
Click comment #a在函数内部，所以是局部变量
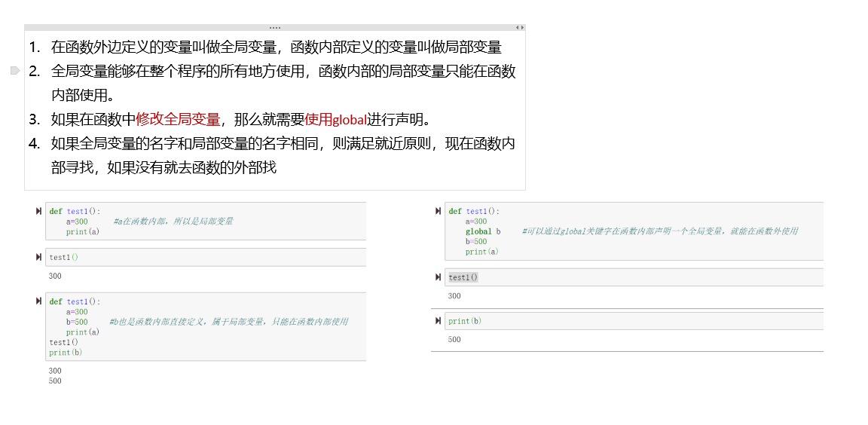pos(173,222)
